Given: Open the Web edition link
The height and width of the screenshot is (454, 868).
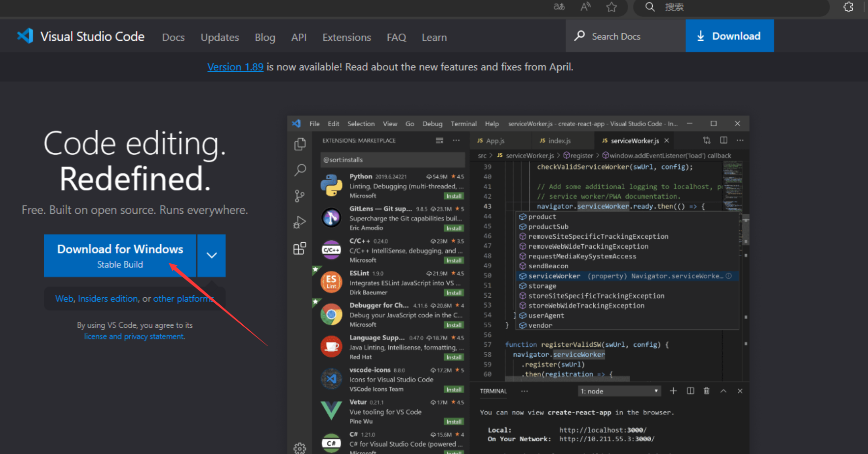Looking at the screenshot, I should [64, 299].
